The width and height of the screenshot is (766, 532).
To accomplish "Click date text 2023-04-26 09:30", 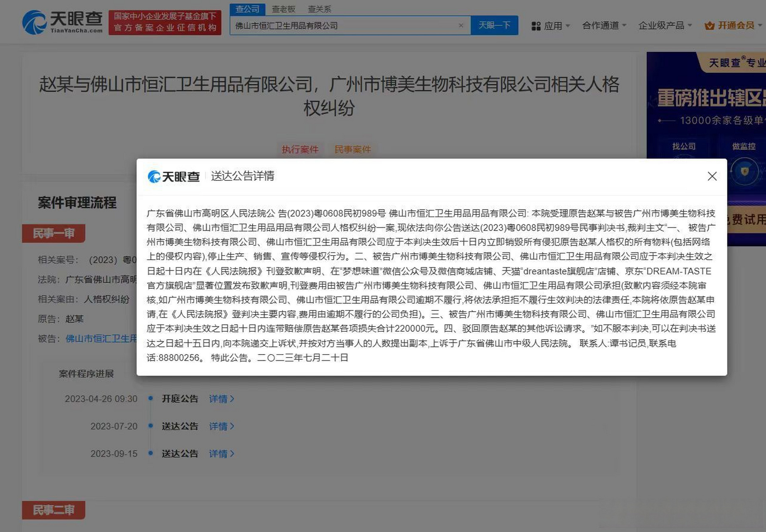I will (x=101, y=399).
